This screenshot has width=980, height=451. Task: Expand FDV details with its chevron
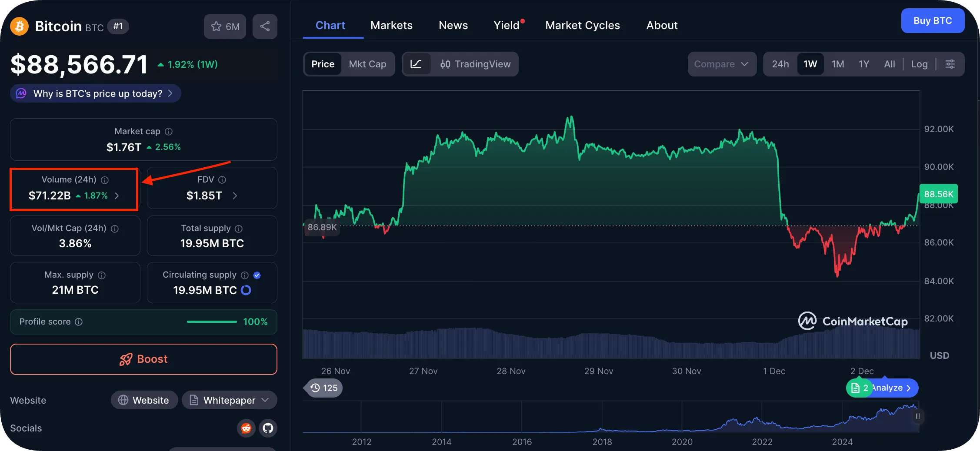click(x=235, y=196)
